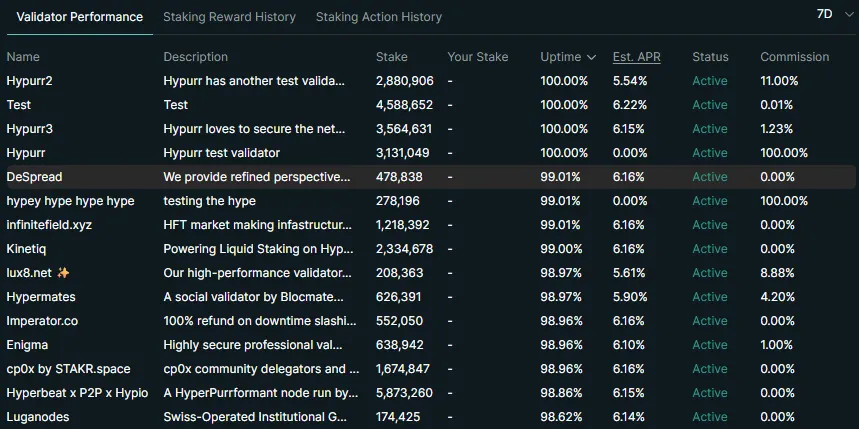Screen dimensions: 859x429
Task: Select the infinitefield.xyz validator
Action: pyautogui.click(x=49, y=225)
